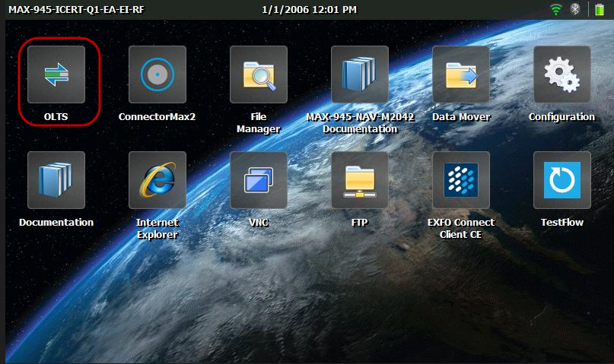Launch ConnectorMax2 fiber inspection app
Image resolution: width=614 pixels, height=364 pixels.
click(157, 74)
